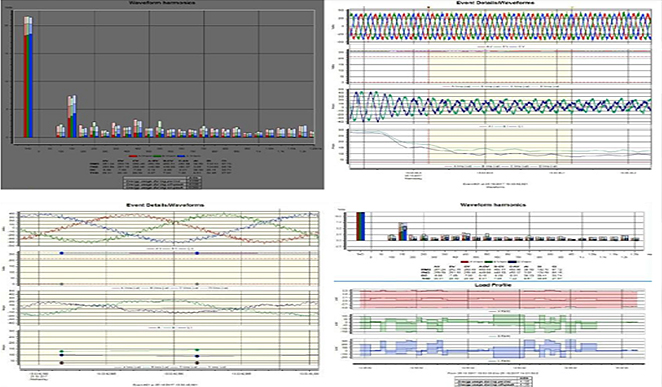Click the second blue dot marker in bottom-left RMS plot
The image size is (662, 387).
point(197,253)
